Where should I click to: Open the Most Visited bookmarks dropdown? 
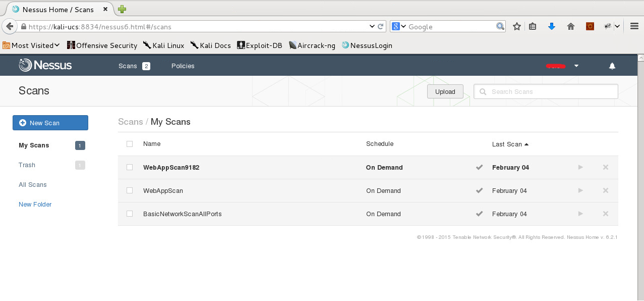click(31, 45)
